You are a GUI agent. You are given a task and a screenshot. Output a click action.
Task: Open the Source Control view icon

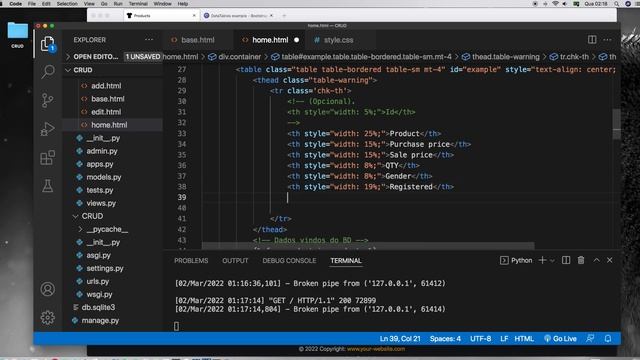tap(47, 100)
